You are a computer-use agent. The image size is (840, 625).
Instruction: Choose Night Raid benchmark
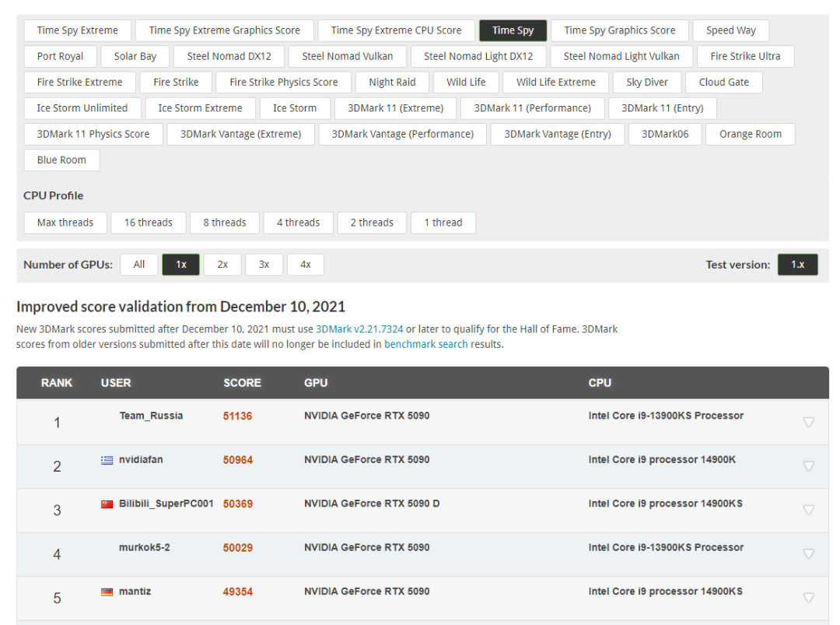(x=392, y=82)
